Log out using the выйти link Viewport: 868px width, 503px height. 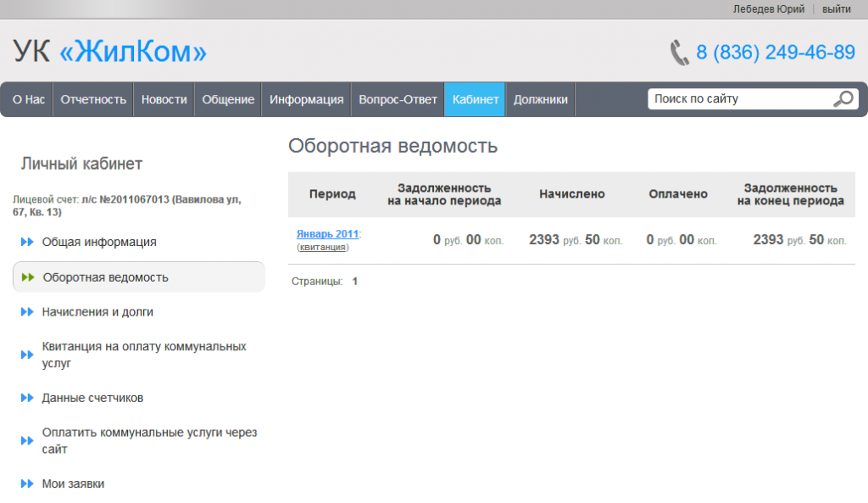pyautogui.click(x=836, y=8)
